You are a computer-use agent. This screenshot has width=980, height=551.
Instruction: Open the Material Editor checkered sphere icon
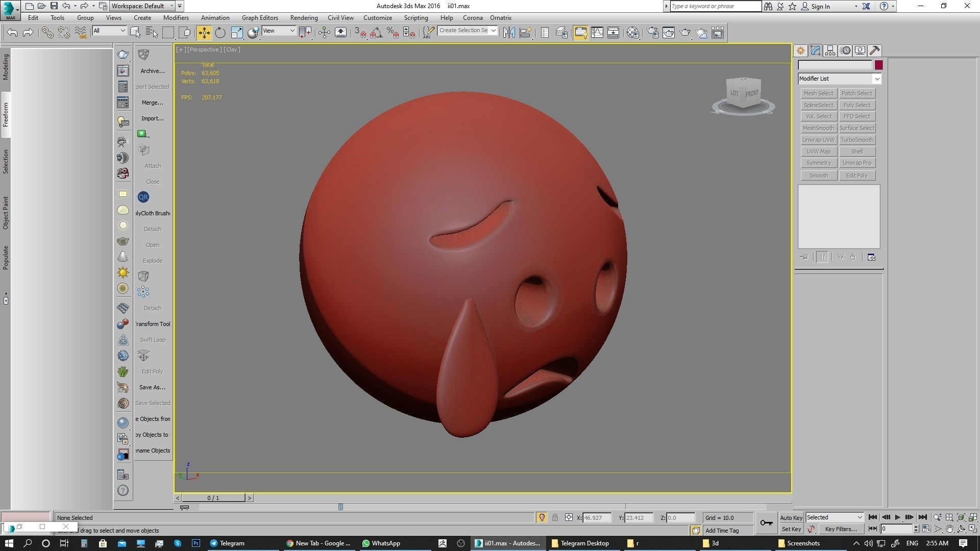(633, 33)
